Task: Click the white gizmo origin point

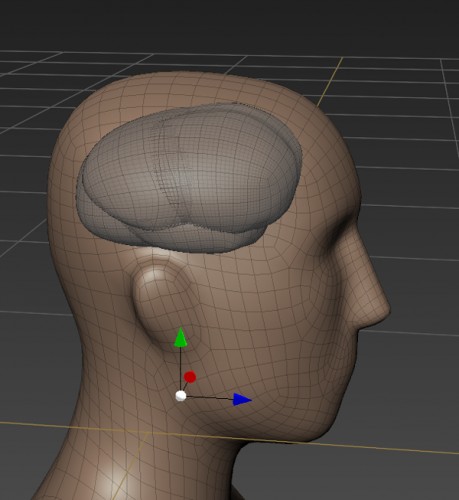Action: pyautogui.click(x=181, y=396)
